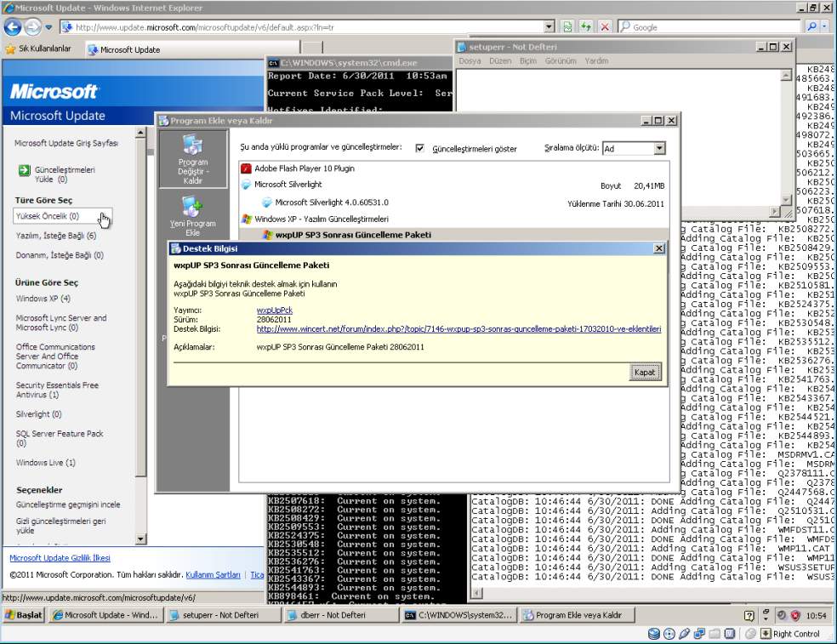Open Sık Kullanılanlar favorites star

tap(11, 49)
